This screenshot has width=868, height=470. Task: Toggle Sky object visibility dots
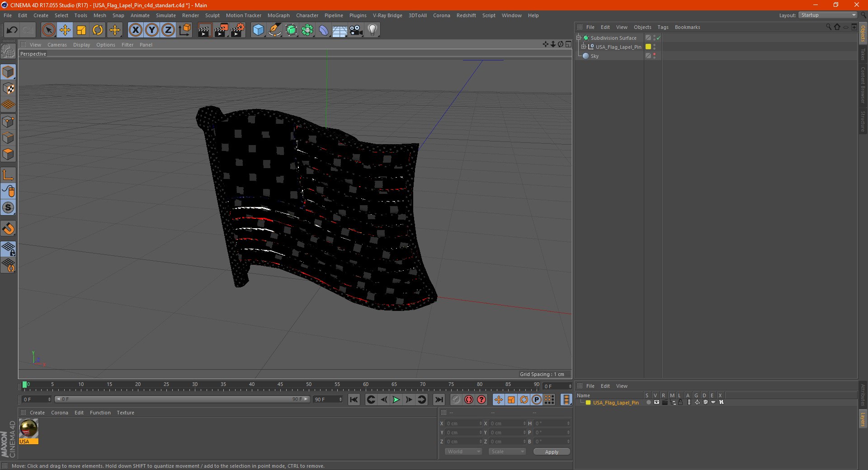pos(654,56)
